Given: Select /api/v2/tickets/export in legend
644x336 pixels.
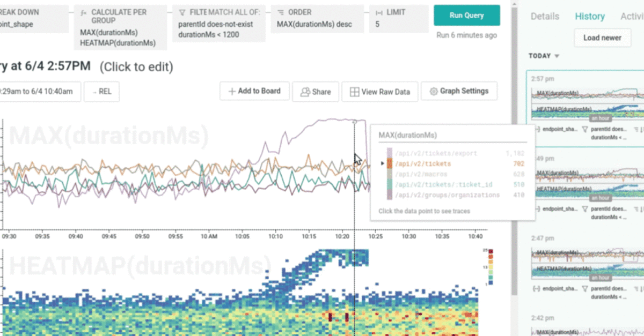Looking at the screenshot, I should (x=435, y=153).
